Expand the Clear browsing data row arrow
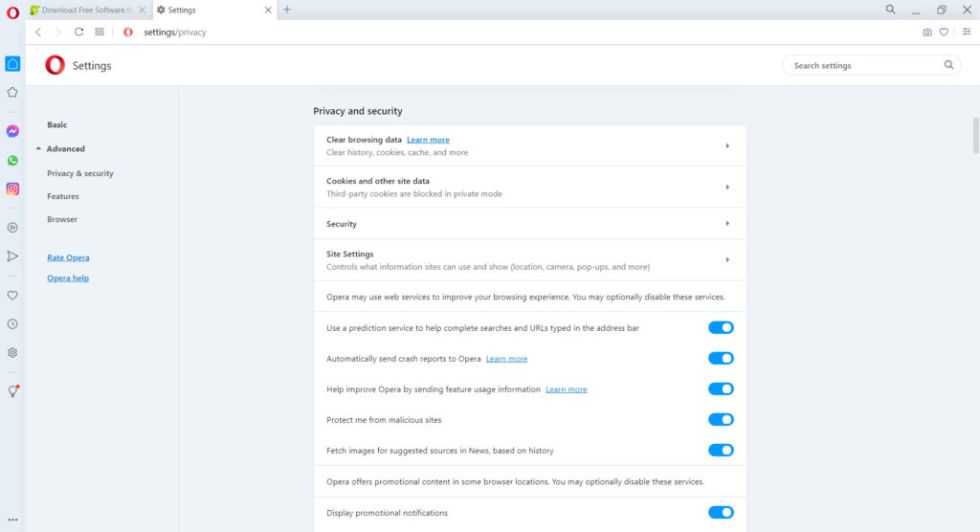This screenshot has width=980, height=532. [x=727, y=145]
